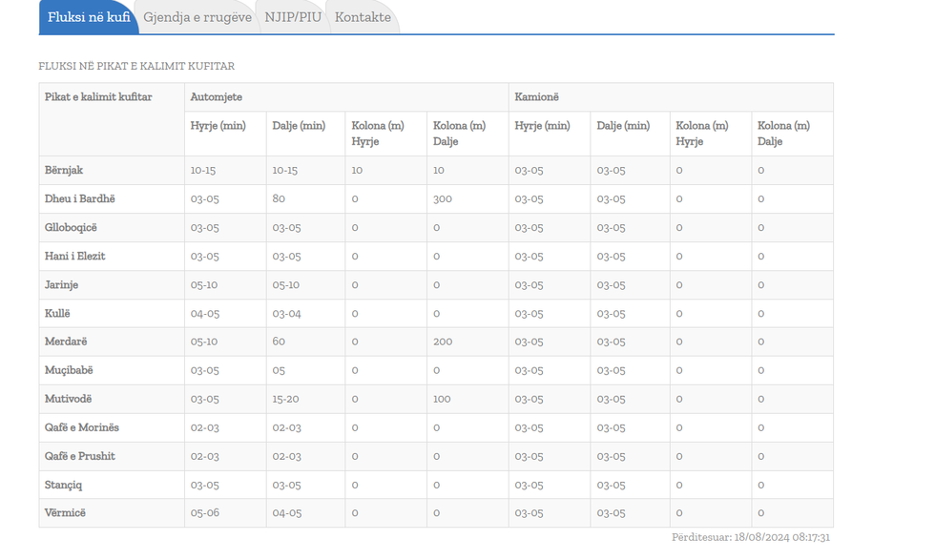
Task: Click the 300 queue value for Dheu i Bardhë
Action: 442,198
